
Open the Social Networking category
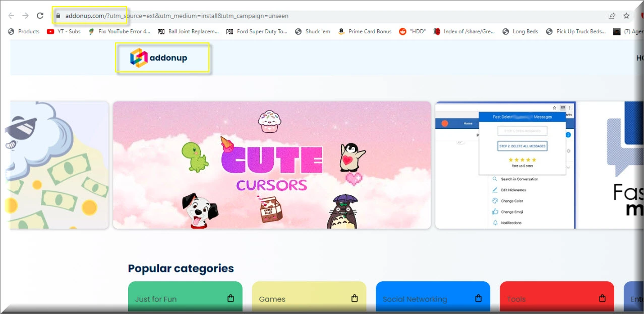point(433,297)
